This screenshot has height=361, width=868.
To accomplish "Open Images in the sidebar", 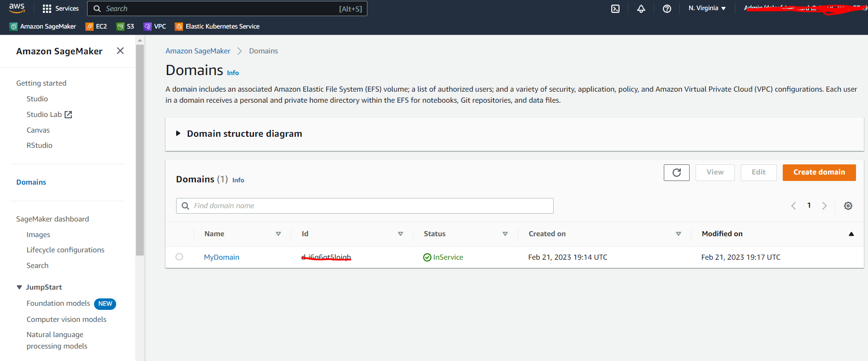I will coord(38,235).
